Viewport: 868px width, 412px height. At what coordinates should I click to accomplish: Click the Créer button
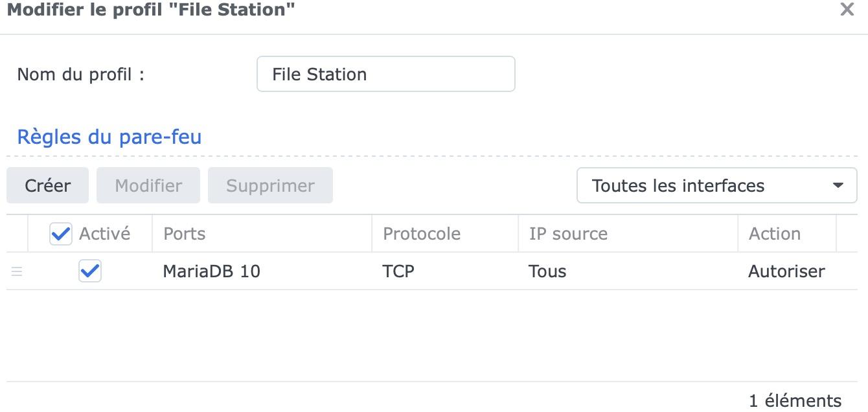point(47,186)
